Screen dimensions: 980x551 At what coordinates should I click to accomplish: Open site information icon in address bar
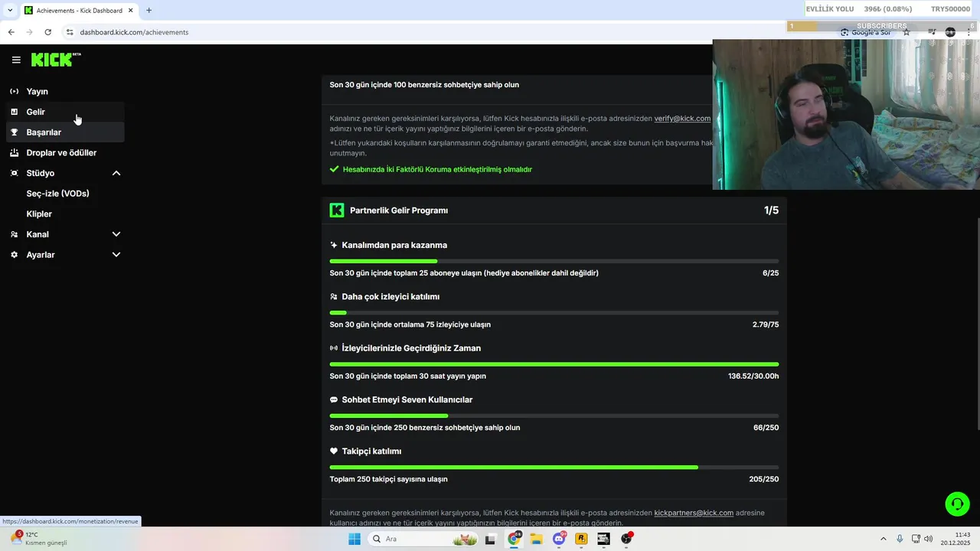click(x=69, y=32)
